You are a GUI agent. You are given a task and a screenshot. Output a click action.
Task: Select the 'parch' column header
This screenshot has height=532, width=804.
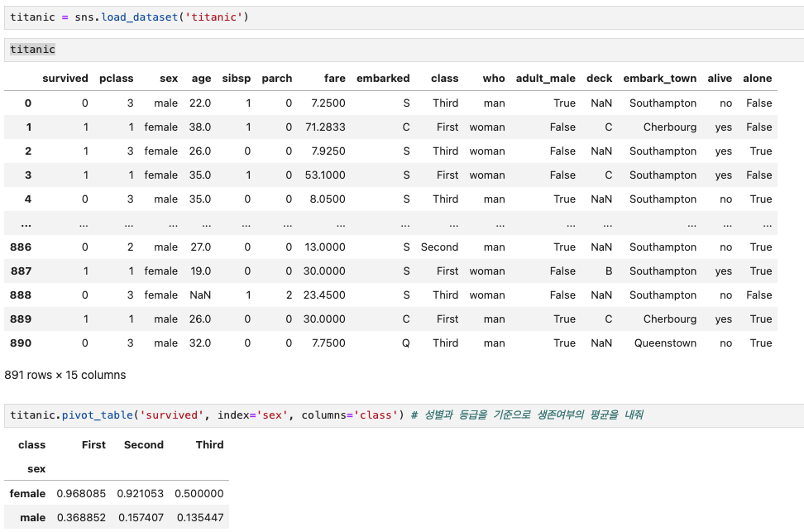[277, 79]
